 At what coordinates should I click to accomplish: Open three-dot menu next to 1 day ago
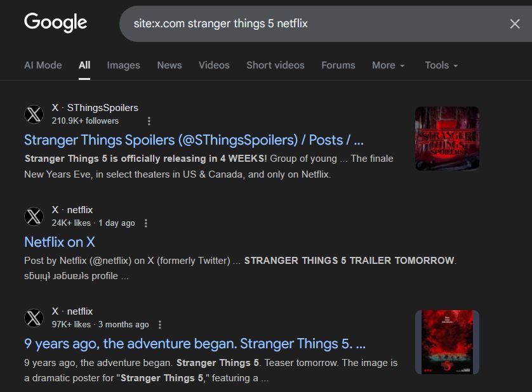[146, 223]
